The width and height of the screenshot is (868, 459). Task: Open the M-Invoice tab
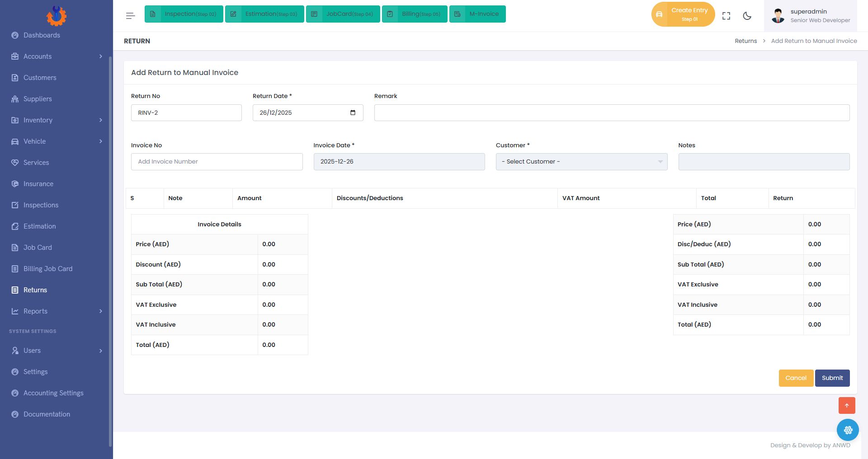pos(477,14)
